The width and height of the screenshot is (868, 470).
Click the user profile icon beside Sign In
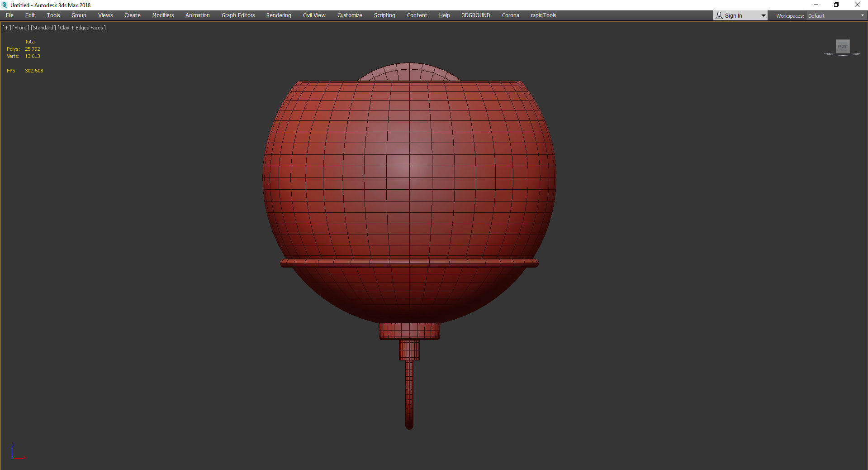tap(719, 16)
